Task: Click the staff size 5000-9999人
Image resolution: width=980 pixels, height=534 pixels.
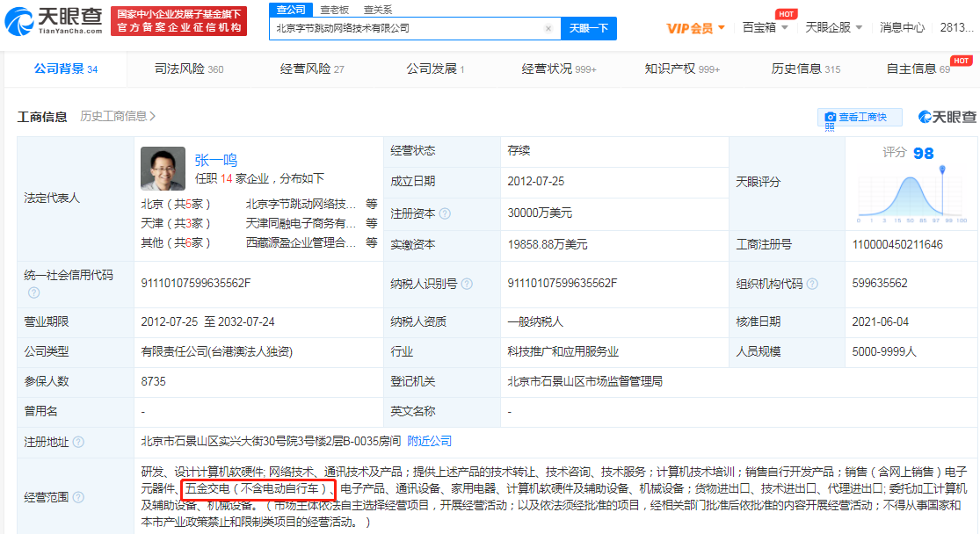Action: coord(883,352)
